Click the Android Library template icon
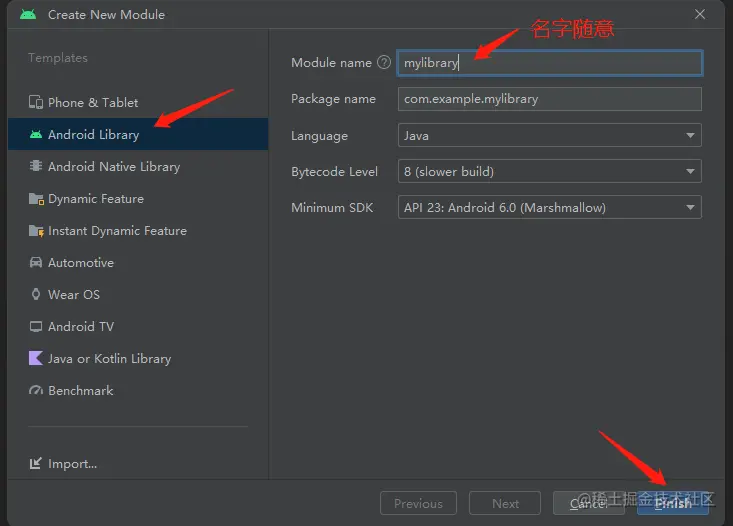733x526 pixels. tap(36, 134)
